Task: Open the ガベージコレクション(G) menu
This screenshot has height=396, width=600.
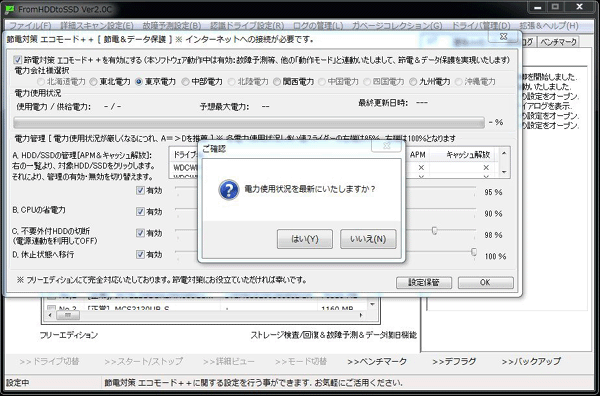Action: 397,26
